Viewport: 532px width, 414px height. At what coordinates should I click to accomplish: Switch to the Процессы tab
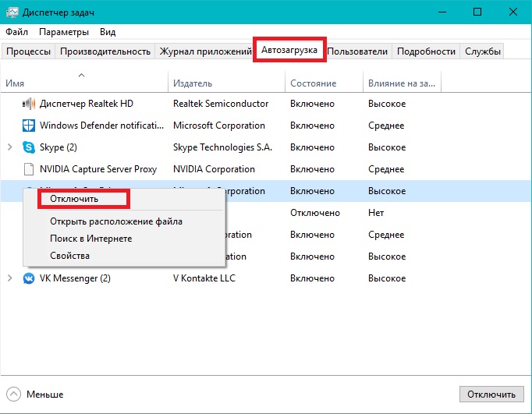29,51
